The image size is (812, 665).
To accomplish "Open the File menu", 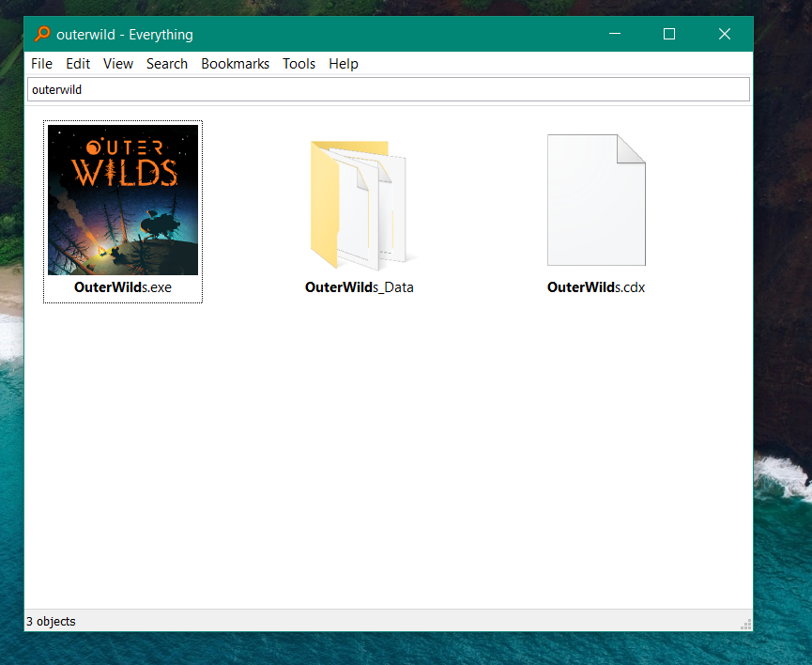I will tap(41, 64).
